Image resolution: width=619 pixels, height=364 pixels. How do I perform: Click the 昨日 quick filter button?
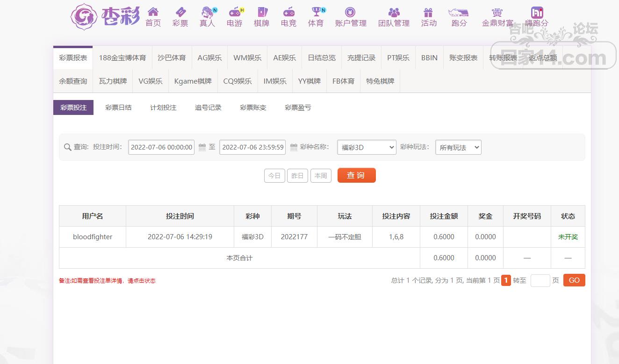coord(297,176)
